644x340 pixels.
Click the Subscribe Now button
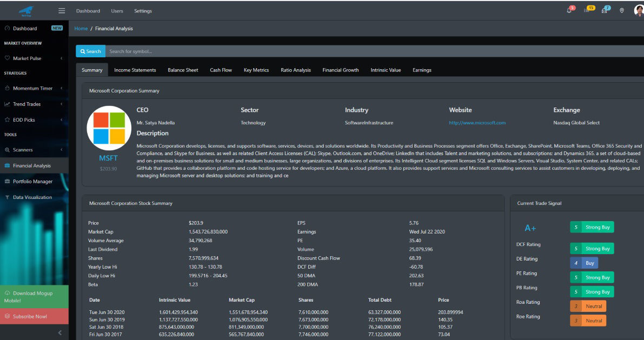click(35, 316)
